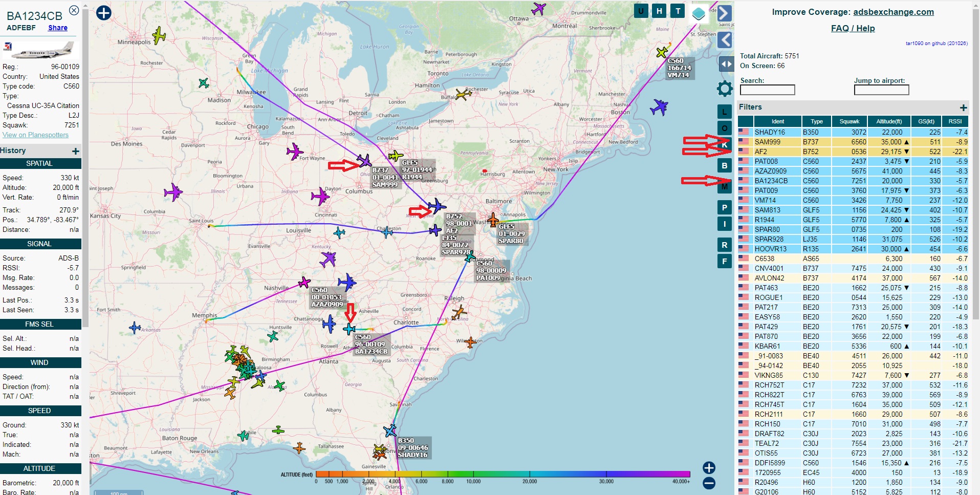Toggle the U map button
This screenshot has height=495, width=980.
click(x=641, y=11)
